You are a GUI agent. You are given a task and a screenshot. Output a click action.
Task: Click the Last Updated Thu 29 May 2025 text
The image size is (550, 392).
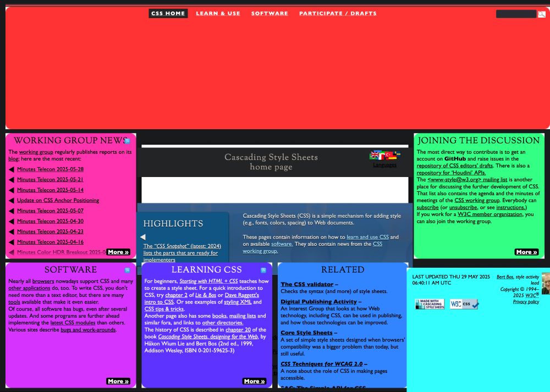451,280
